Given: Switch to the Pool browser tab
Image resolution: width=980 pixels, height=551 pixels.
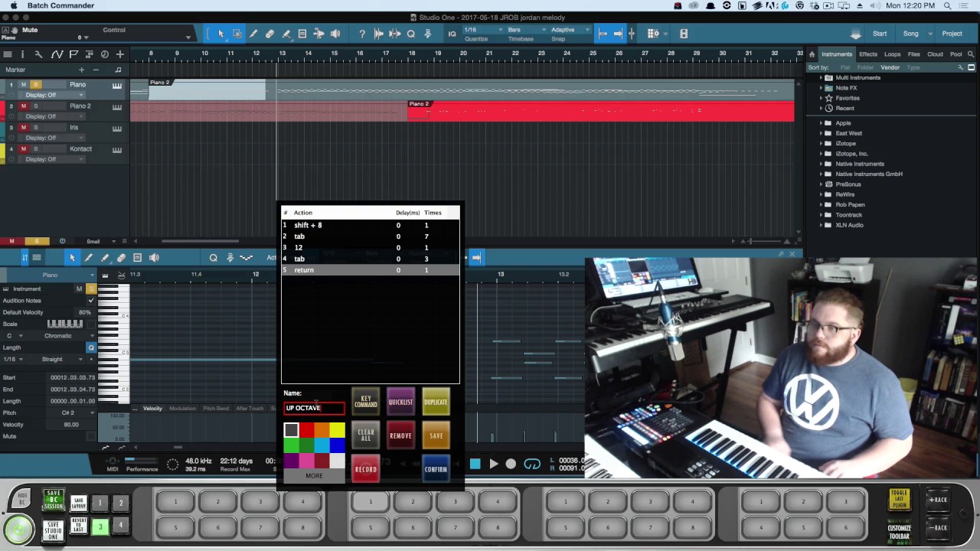Looking at the screenshot, I should pos(956,54).
